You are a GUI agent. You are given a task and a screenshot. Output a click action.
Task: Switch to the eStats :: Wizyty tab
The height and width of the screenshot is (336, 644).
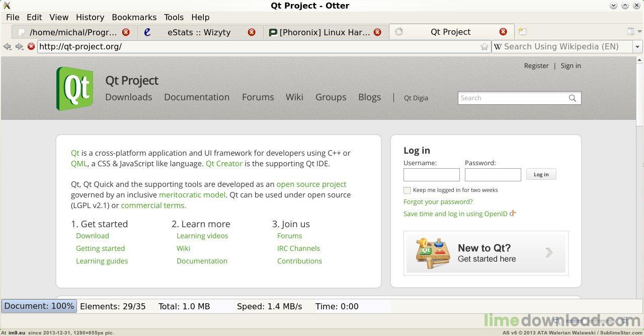tap(199, 32)
